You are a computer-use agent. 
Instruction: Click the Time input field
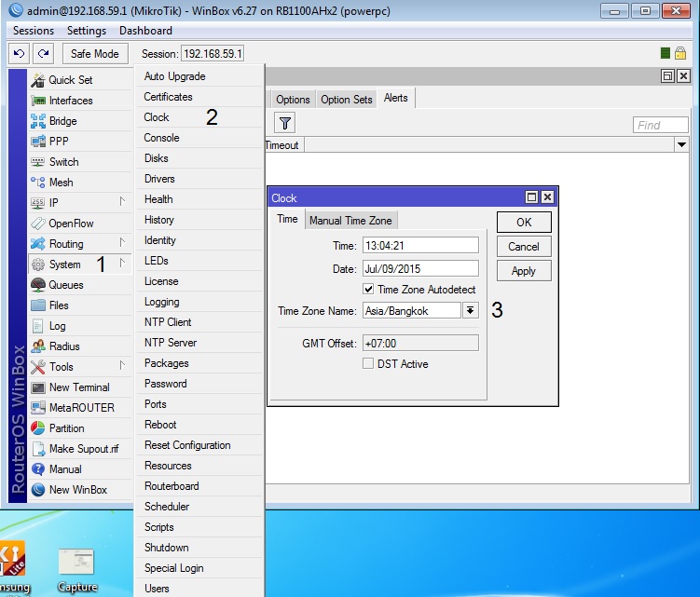tap(419, 246)
